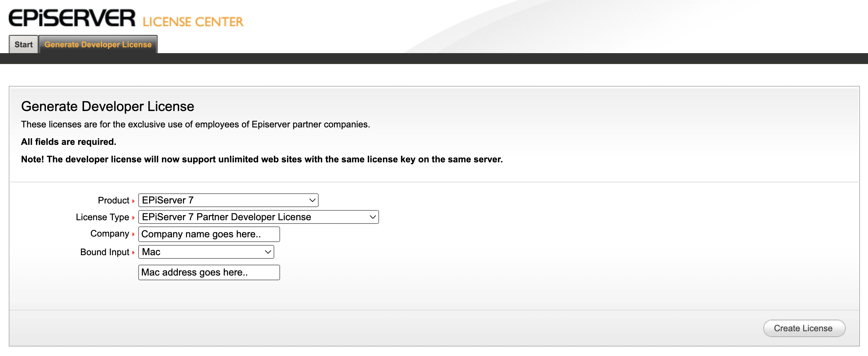
Task: Click the License Type field label
Action: (x=102, y=217)
